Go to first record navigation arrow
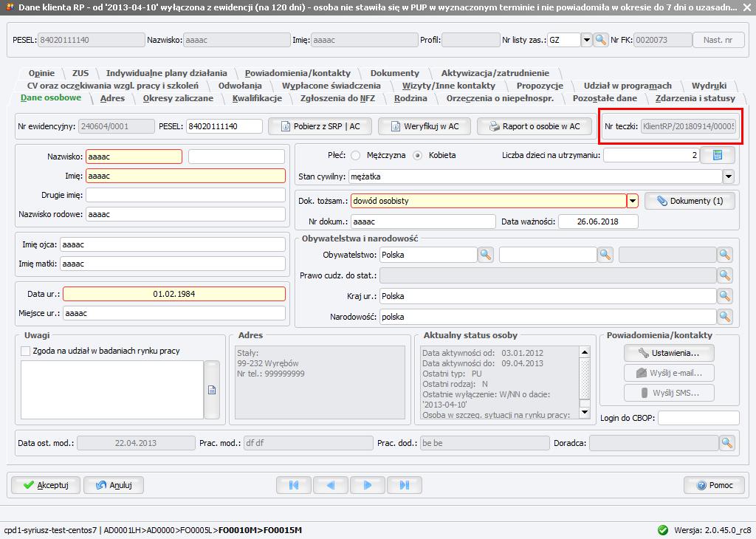This screenshot has height=539, width=756. (294, 485)
